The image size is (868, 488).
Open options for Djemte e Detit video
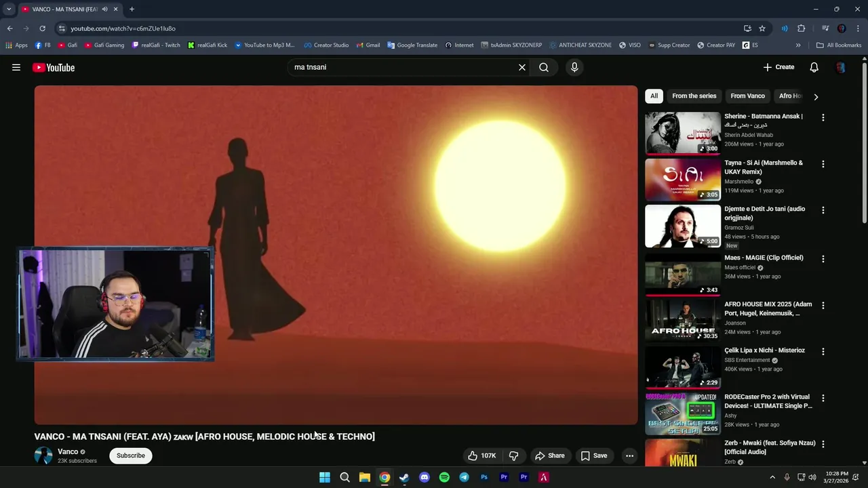pos(823,210)
